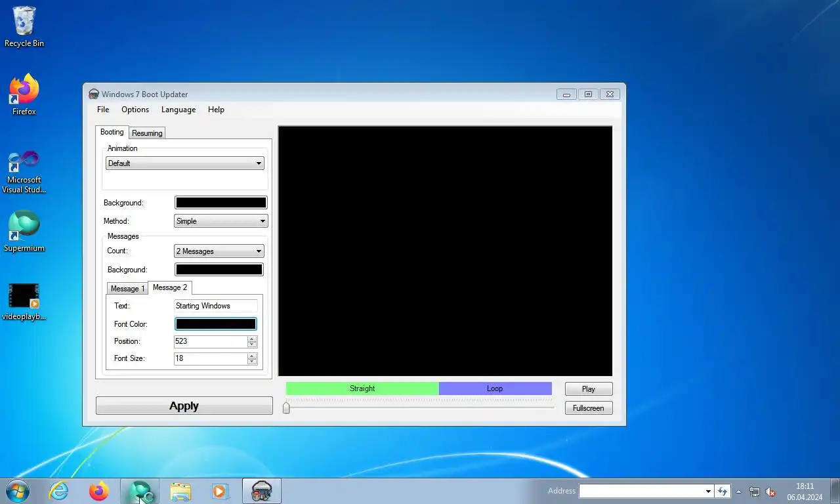Viewport: 840px width, 504px height.
Task: Switch to Supermium on the taskbar
Action: coord(140,491)
